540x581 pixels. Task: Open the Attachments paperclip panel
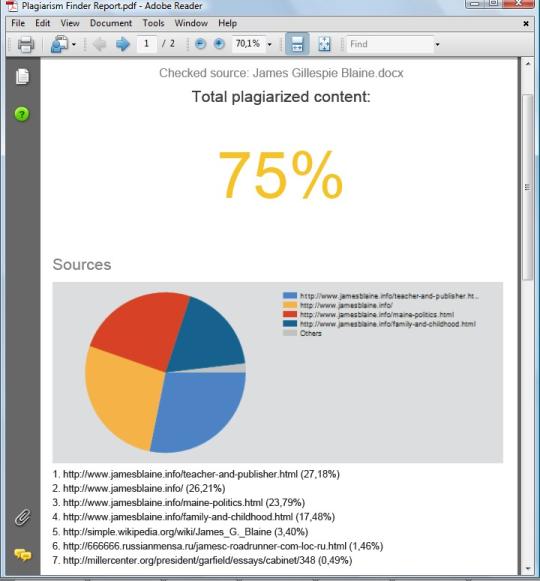22,517
